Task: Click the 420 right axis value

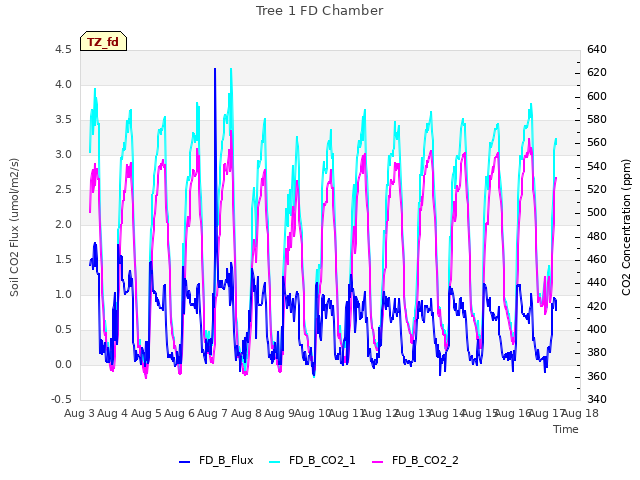Action: [597, 306]
